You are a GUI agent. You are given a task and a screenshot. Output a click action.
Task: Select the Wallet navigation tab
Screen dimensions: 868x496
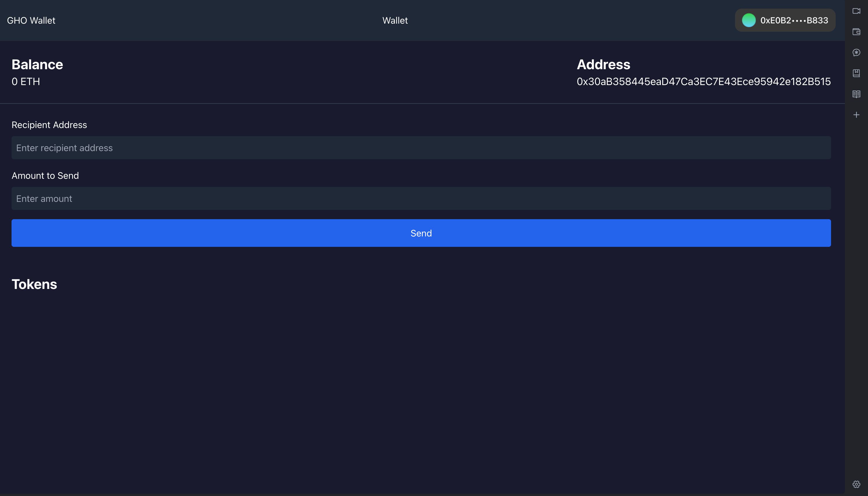(x=395, y=20)
